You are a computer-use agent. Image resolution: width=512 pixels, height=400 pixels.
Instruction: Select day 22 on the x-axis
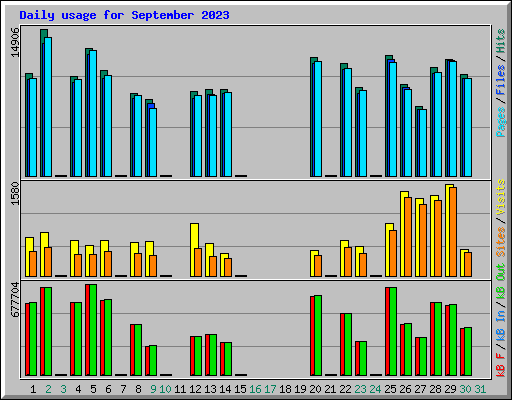(345, 389)
